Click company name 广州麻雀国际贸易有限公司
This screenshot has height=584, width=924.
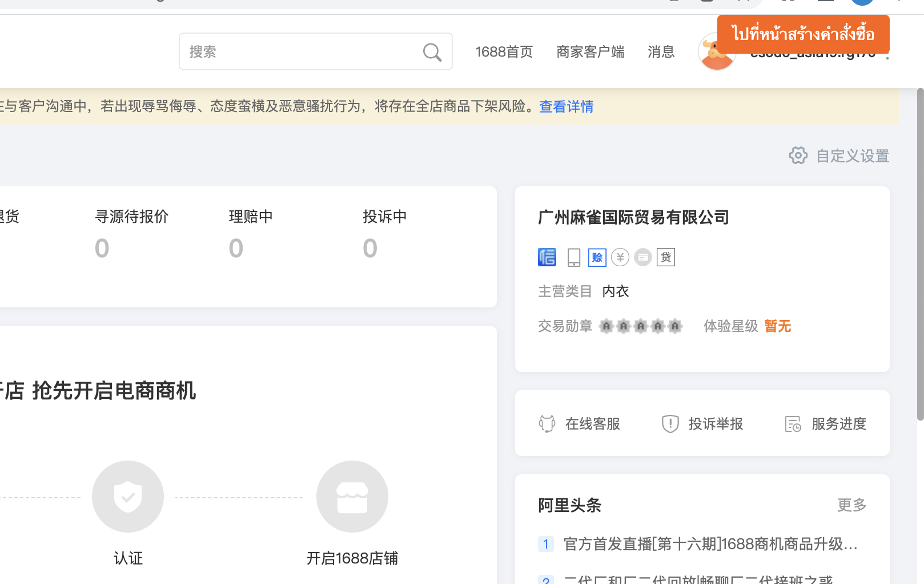(633, 217)
